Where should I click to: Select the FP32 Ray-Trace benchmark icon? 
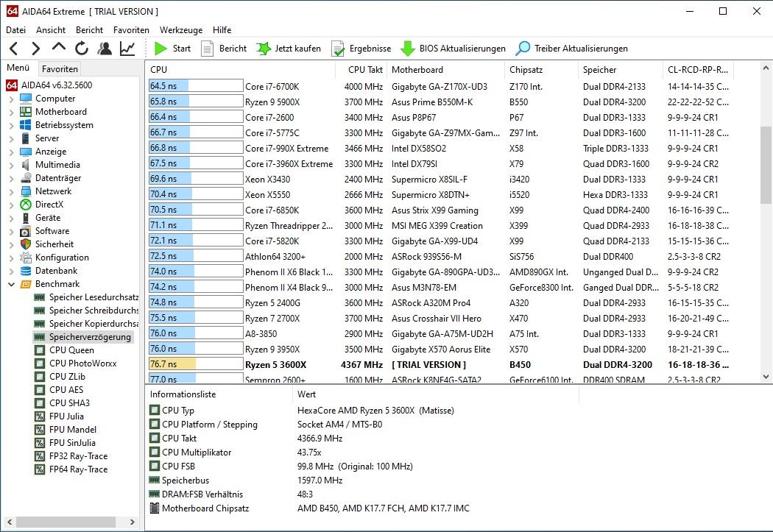pyautogui.click(x=40, y=457)
